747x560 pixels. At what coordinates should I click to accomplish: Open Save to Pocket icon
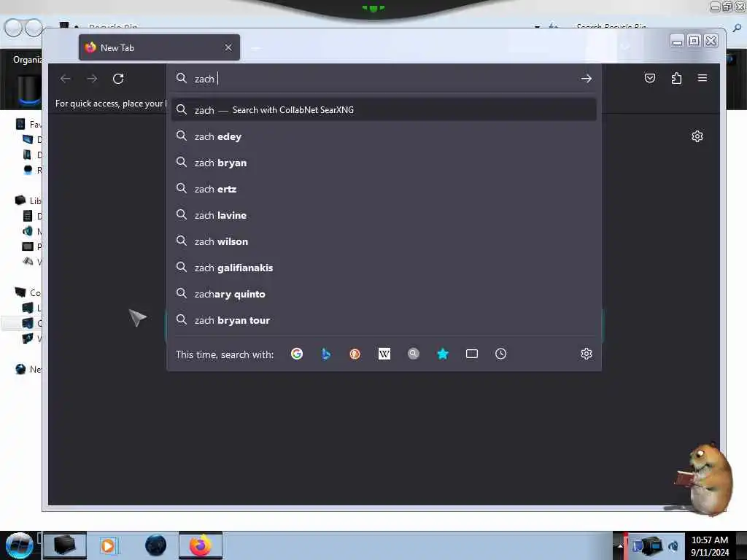pos(649,78)
